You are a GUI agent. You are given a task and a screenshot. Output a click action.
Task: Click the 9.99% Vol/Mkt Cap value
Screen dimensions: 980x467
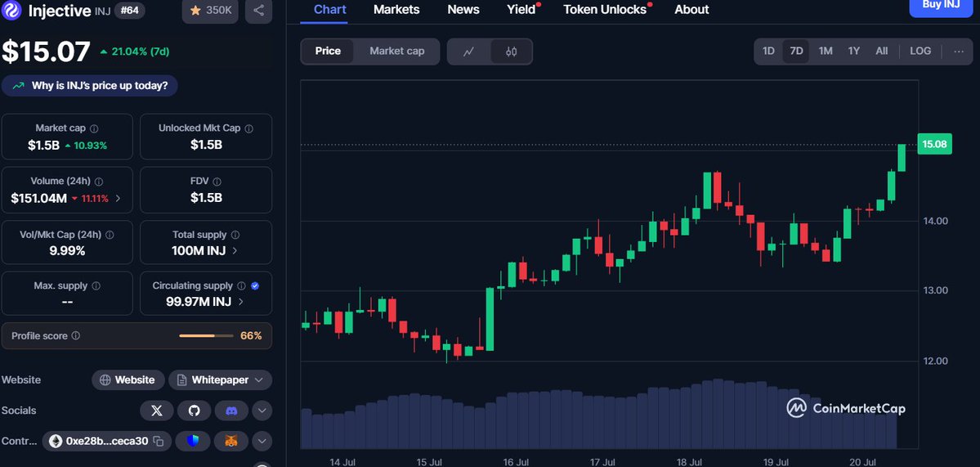tap(67, 251)
